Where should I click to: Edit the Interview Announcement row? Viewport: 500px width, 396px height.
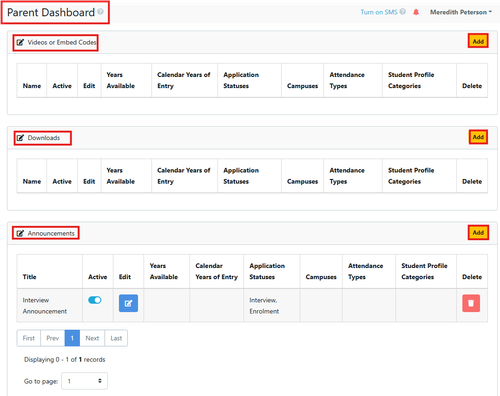coord(128,303)
